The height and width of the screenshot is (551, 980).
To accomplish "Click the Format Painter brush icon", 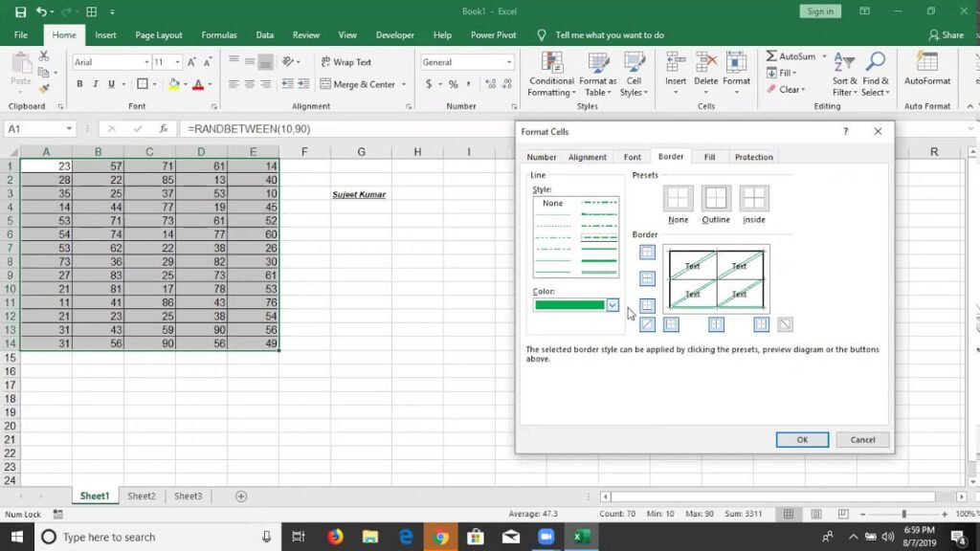I will click(x=44, y=89).
